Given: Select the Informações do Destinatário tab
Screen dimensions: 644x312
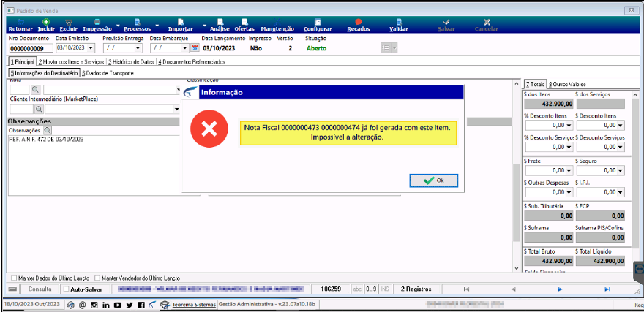Looking at the screenshot, I should pyautogui.click(x=44, y=73).
